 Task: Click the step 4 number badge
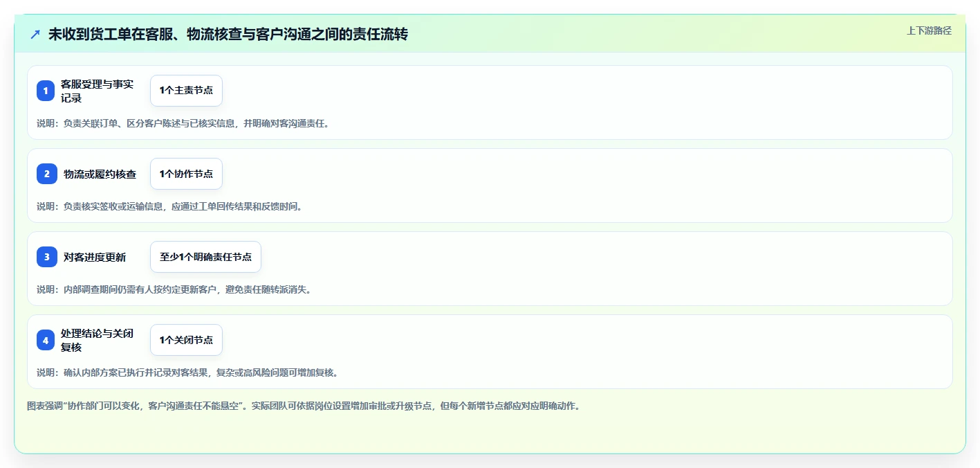click(x=46, y=340)
